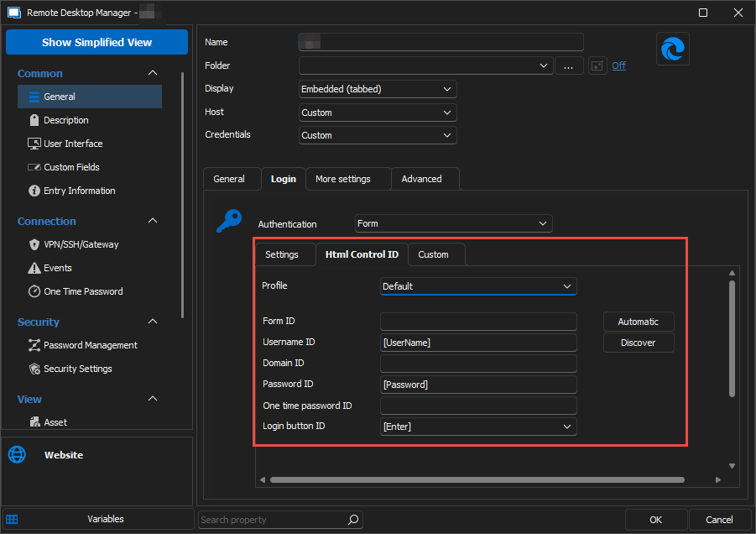
Task: Collapse the View section
Action: click(x=153, y=399)
